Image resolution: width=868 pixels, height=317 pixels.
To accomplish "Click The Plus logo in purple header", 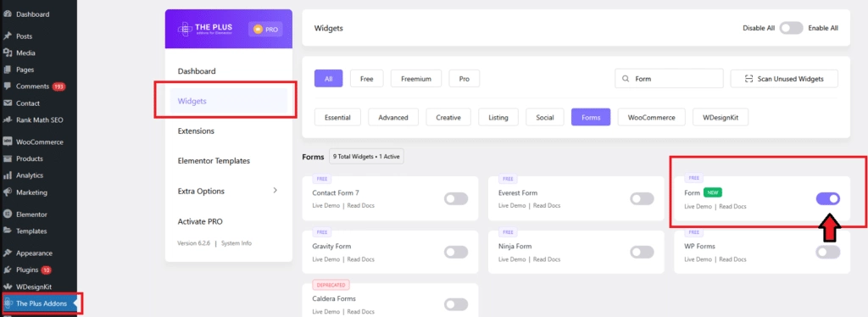I will pos(205,29).
